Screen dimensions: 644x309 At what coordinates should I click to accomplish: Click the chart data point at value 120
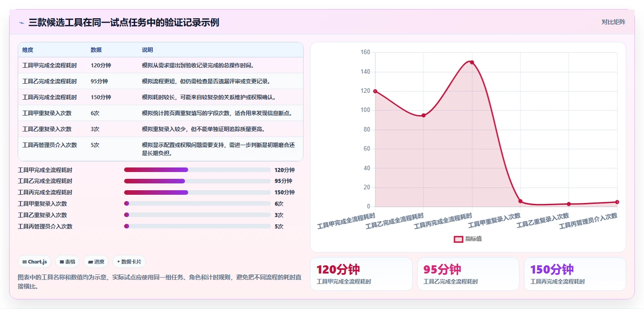tap(375, 91)
